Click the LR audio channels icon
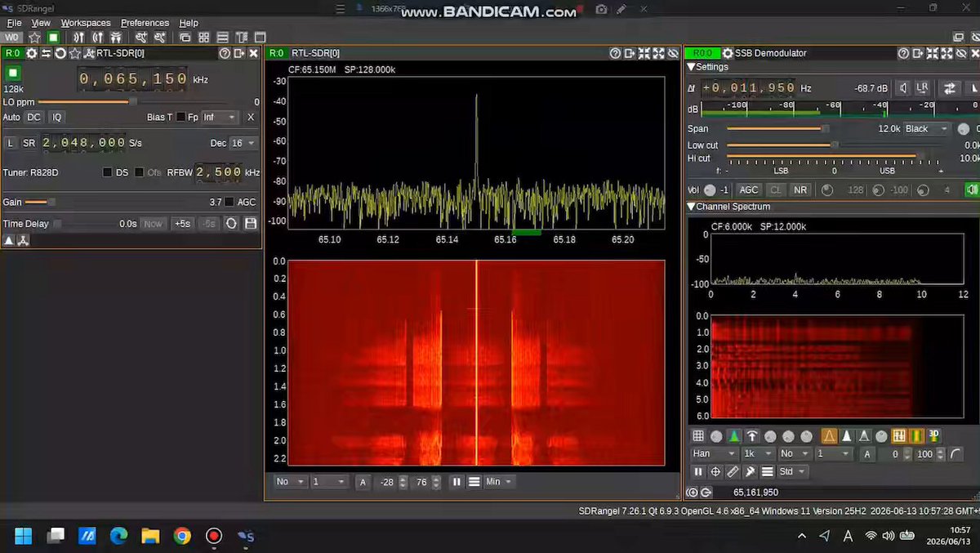The image size is (980, 553). point(922,87)
